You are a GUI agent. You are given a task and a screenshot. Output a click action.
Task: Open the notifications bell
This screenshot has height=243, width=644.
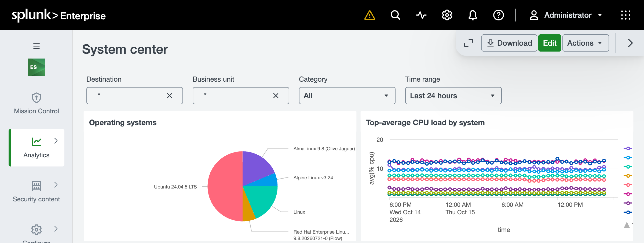click(x=473, y=15)
